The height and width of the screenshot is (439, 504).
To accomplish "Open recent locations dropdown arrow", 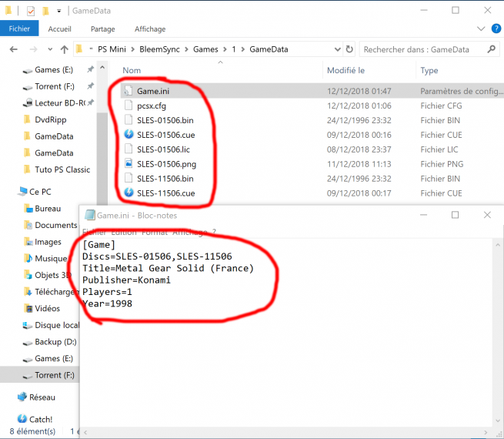I will pyautogui.click(x=50, y=49).
